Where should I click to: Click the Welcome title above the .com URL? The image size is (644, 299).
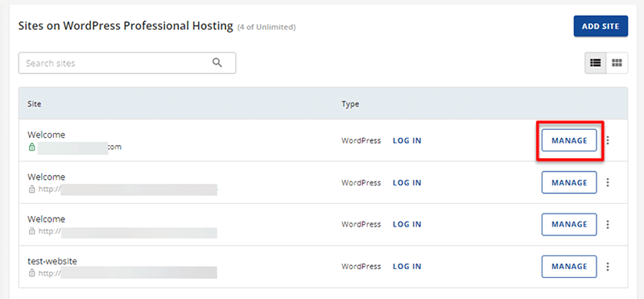pyautogui.click(x=47, y=135)
